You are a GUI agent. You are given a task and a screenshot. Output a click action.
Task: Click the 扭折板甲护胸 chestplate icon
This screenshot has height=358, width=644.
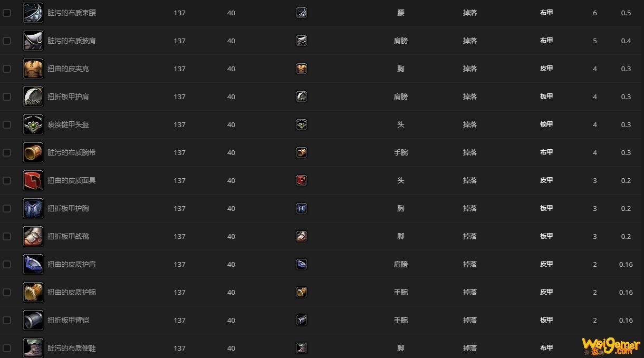[x=33, y=208]
